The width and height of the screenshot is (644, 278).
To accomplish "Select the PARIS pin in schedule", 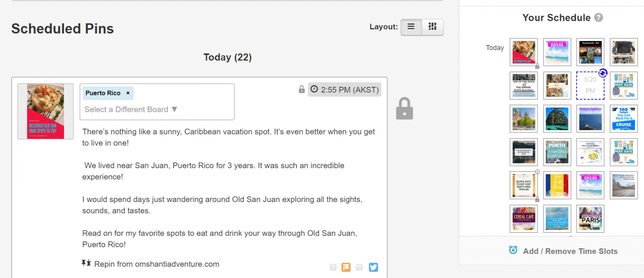I will coord(590,219).
